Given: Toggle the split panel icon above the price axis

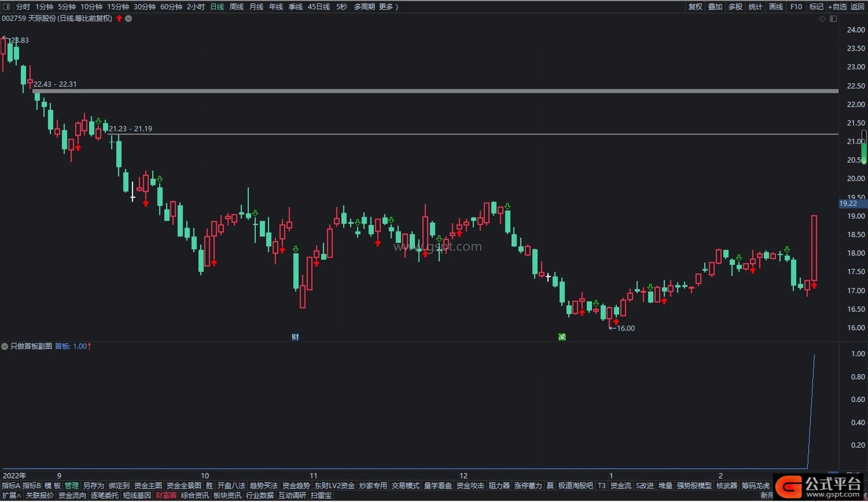Looking at the screenshot, I should pyautogui.click(x=833, y=19).
